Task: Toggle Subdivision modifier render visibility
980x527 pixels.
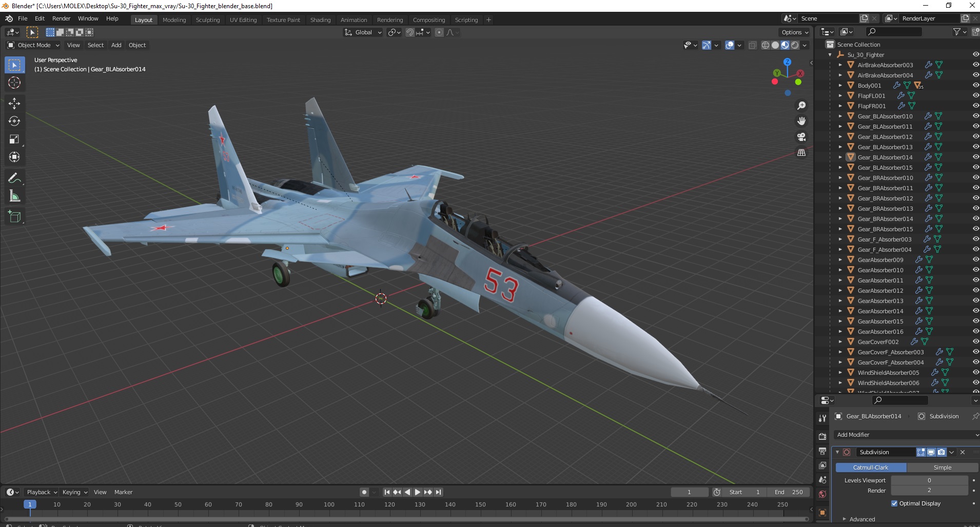Action: [x=942, y=452]
